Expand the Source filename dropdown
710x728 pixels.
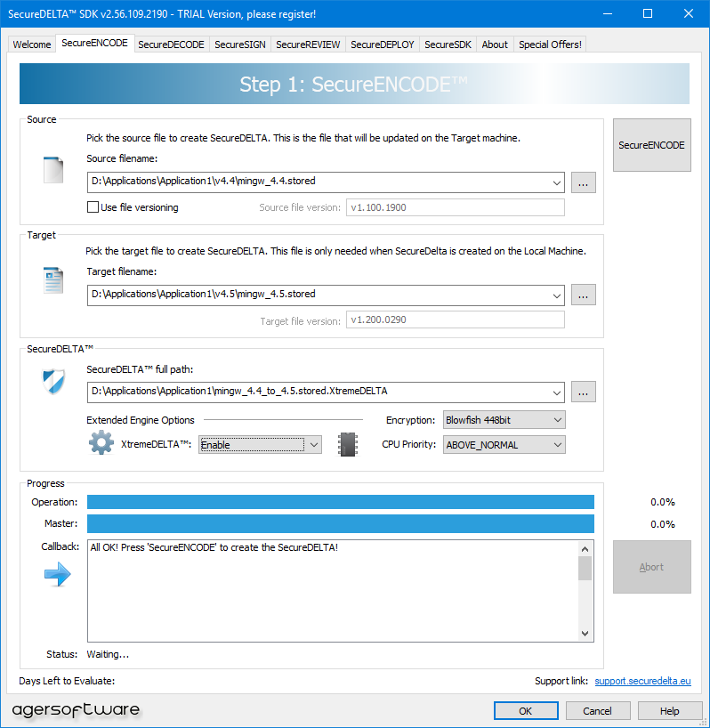tap(556, 182)
